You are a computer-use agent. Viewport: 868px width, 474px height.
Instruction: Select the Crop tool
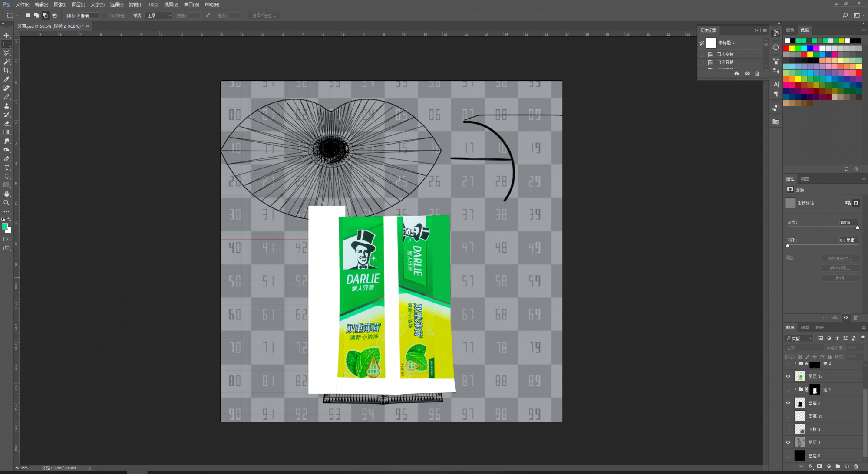(7, 70)
